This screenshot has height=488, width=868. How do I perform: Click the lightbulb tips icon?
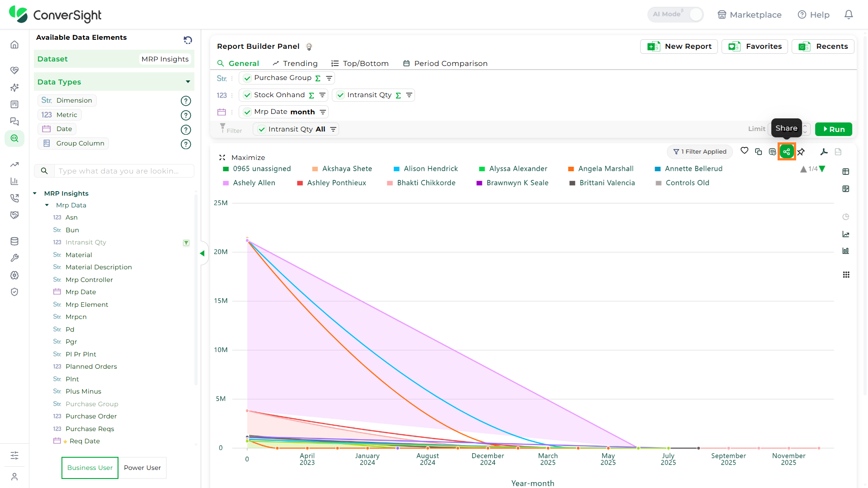(x=309, y=47)
